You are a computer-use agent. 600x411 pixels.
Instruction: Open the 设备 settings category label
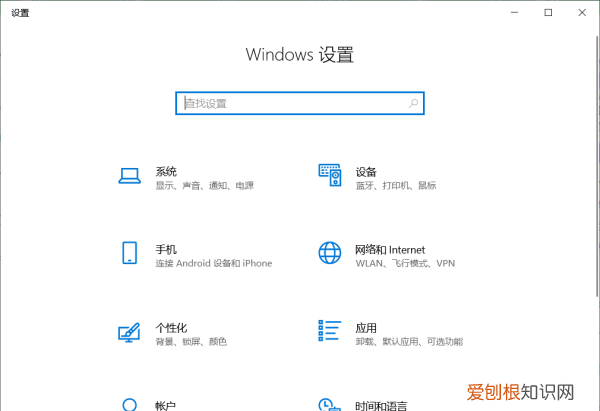coord(366,172)
